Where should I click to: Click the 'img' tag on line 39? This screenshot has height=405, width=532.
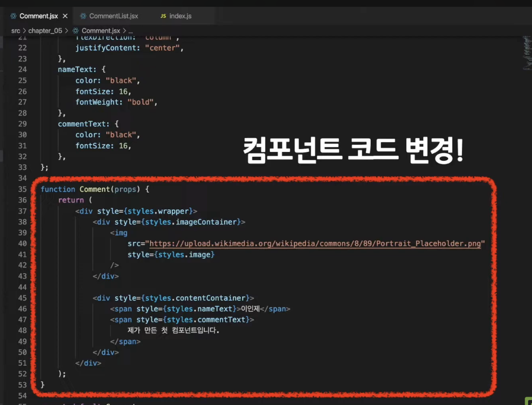point(121,233)
